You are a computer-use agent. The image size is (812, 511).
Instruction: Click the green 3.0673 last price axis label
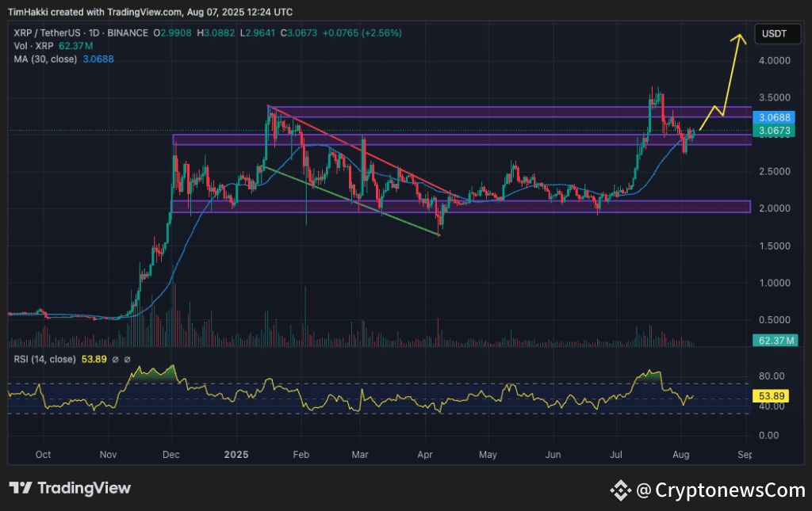pos(774,131)
